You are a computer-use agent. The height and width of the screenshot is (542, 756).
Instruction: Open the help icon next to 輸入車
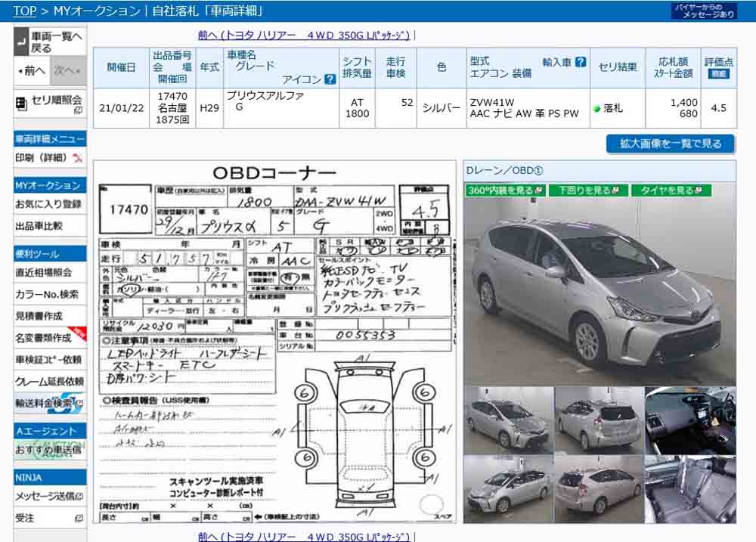tap(581, 62)
